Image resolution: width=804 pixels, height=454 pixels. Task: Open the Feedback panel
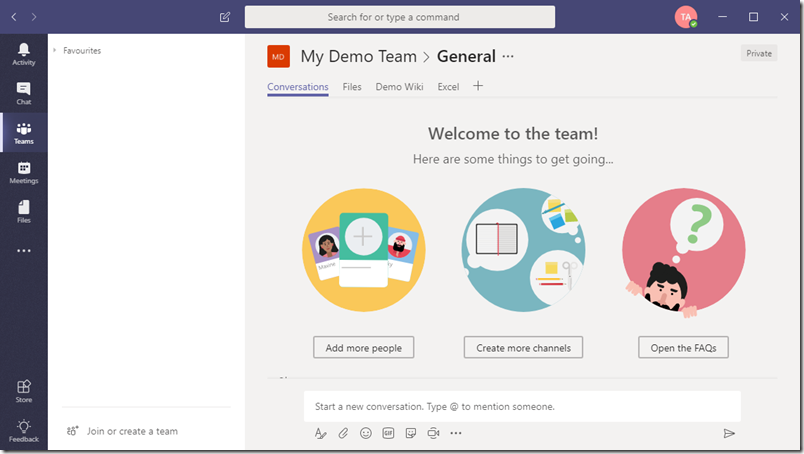(24, 430)
